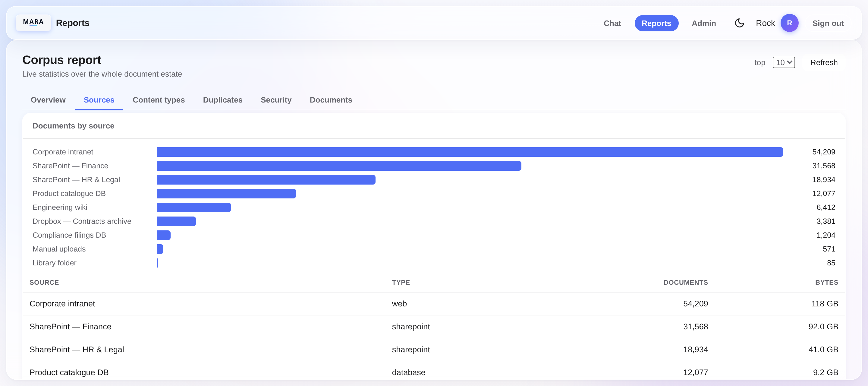
Task: Open the top count dropdown
Action: click(x=783, y=62)
